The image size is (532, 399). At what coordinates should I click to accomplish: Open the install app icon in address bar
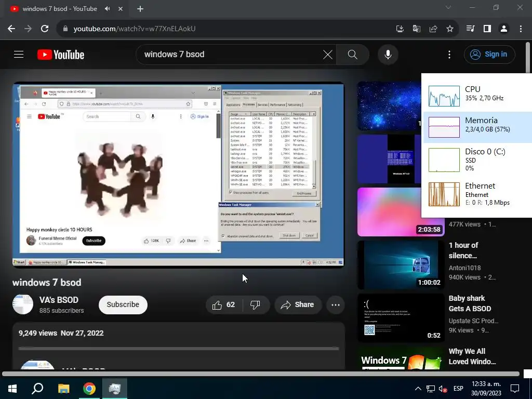click(400, 29)
